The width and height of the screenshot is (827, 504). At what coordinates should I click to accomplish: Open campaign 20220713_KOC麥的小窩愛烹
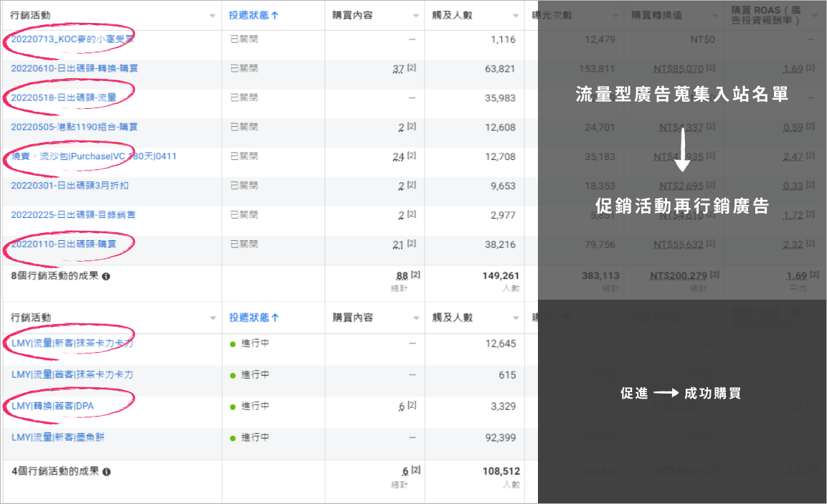72,39
